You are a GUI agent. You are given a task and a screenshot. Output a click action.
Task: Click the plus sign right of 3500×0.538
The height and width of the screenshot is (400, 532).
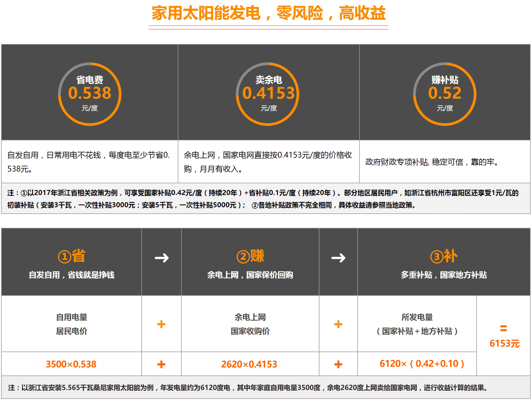[161, 364]
